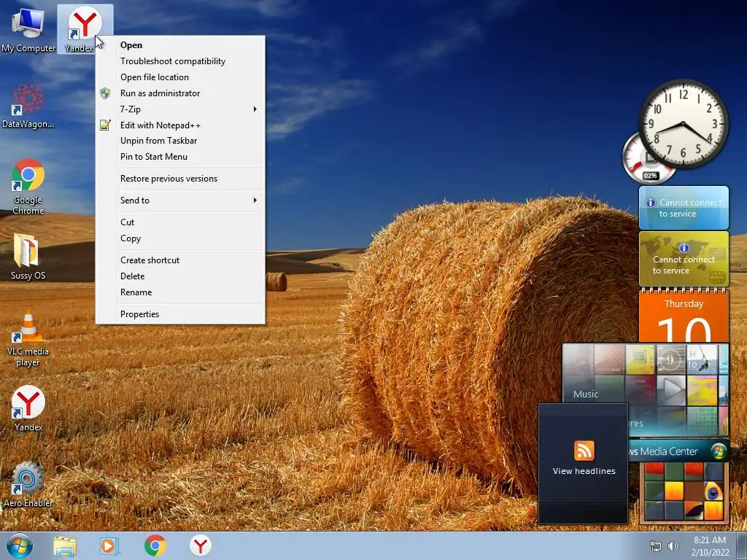Click the Windows Media Center logo
This screenshot has width=747, height=560.
719,451
